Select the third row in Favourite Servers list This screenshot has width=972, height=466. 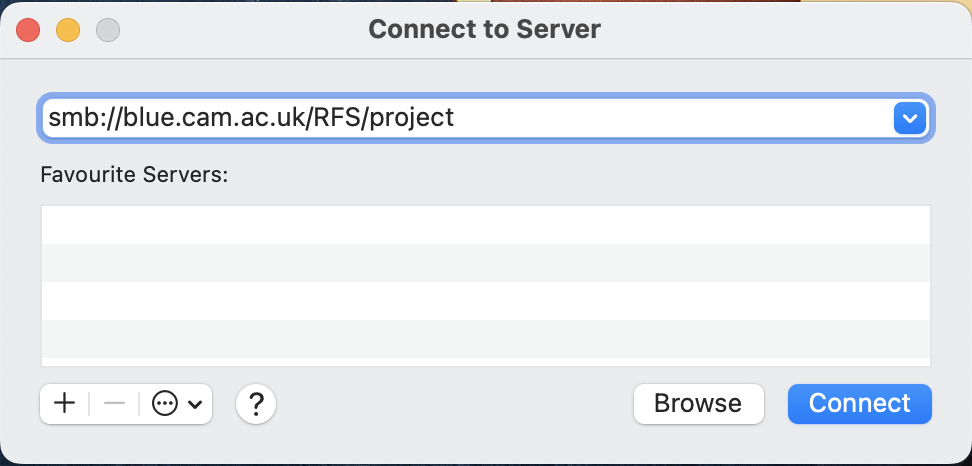coord(485,301)
